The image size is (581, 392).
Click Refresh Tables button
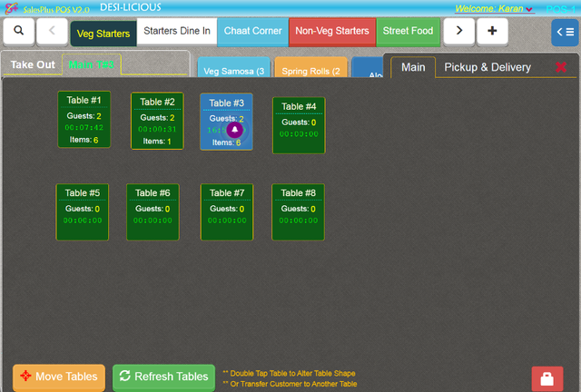163,377
